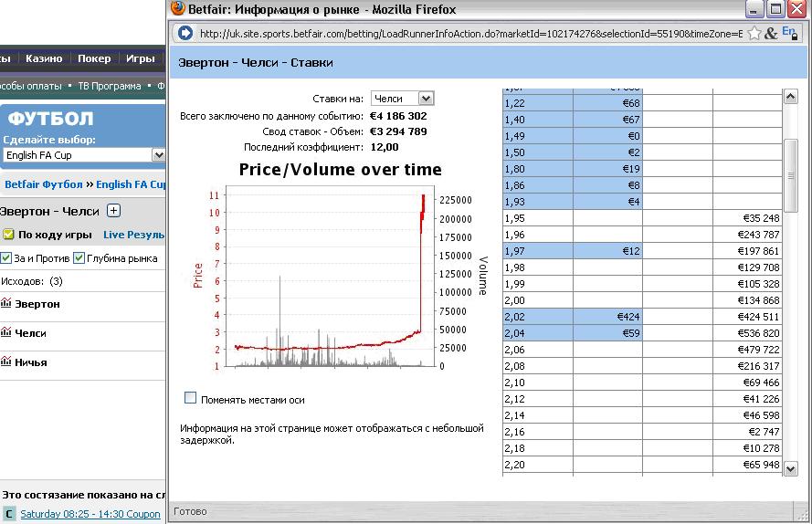The image size is (812, 524).
Task: Click the Готово status bar text
Action: [190, 511]
